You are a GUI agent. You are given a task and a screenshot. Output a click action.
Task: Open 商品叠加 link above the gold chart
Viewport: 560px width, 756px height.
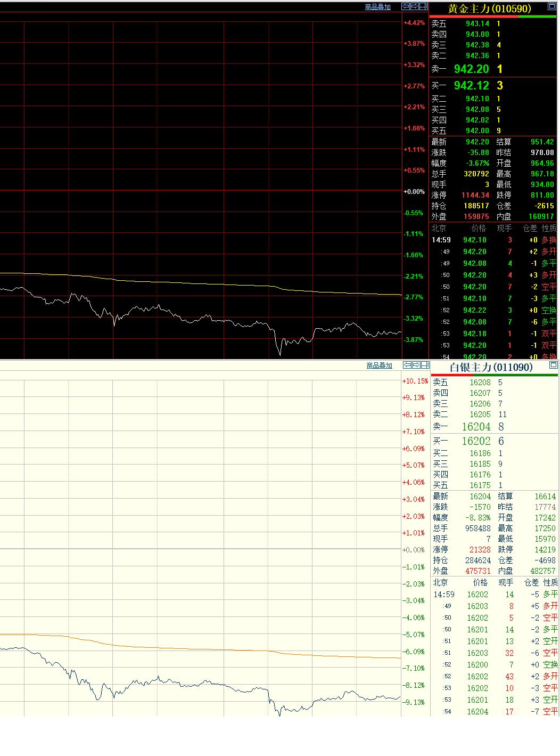(378, 7)
